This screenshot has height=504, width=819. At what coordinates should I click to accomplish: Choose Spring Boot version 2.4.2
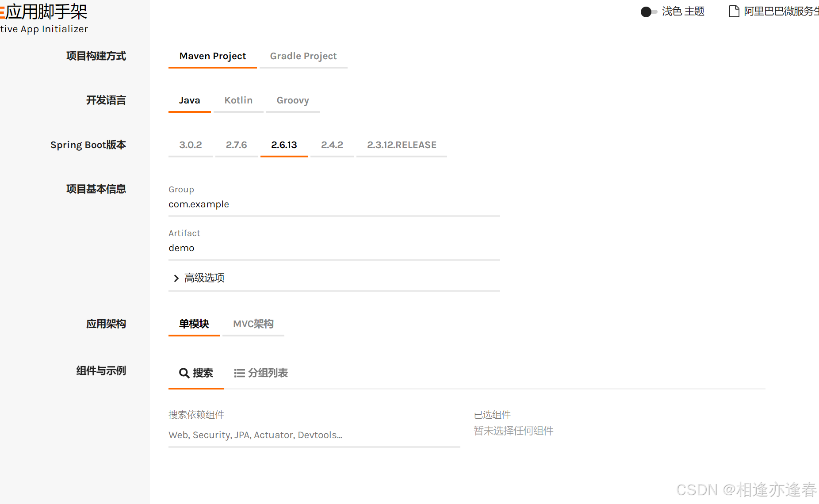tap(332, 145)
